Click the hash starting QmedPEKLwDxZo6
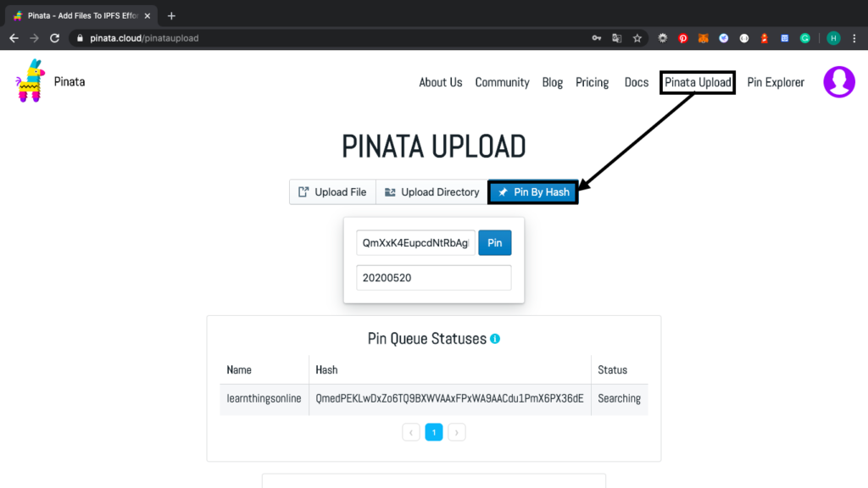The width and height of the screenshot is (868, 488). [x=449, y=399]
